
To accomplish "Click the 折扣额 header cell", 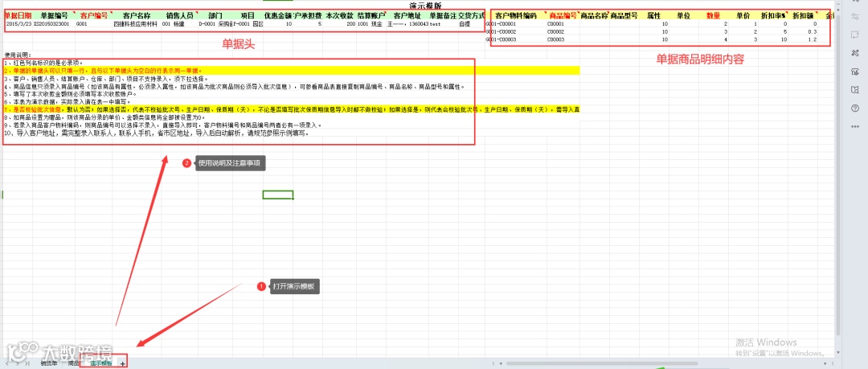I will tap(804, 15).
